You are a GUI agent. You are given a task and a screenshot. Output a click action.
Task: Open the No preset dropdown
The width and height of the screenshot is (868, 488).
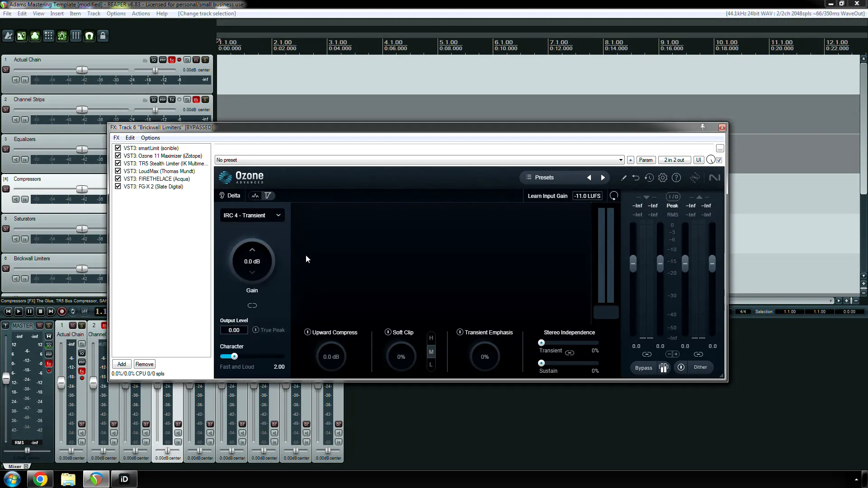tap(419, 160)
